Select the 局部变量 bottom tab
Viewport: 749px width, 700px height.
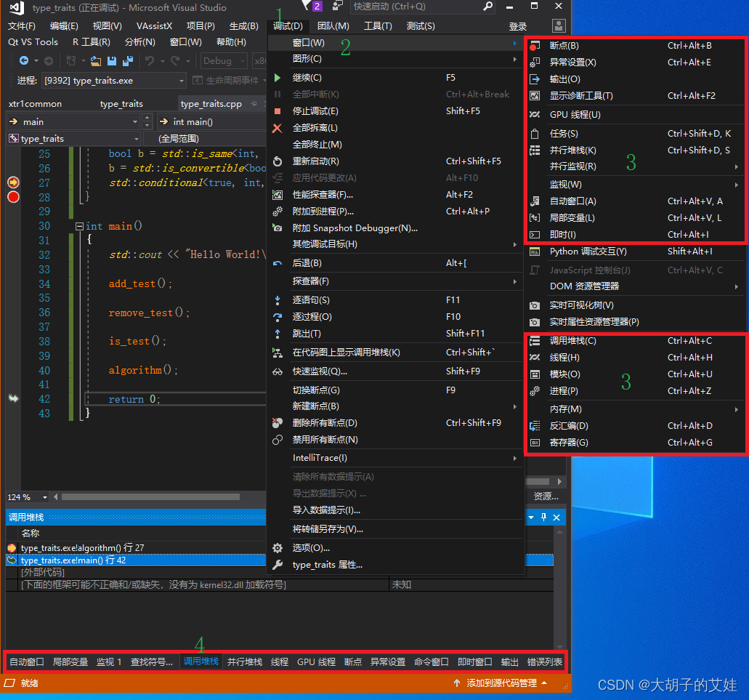click(70, 661)
